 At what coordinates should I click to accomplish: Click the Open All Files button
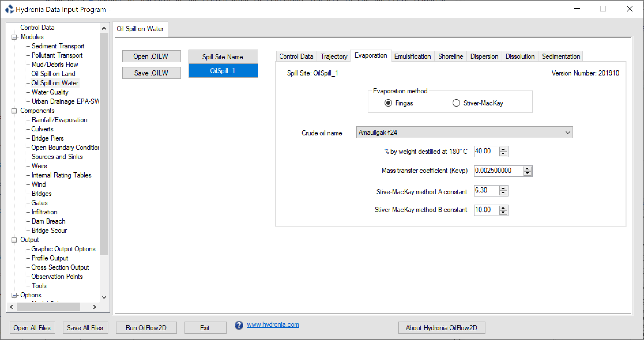[x=32, y=328]
